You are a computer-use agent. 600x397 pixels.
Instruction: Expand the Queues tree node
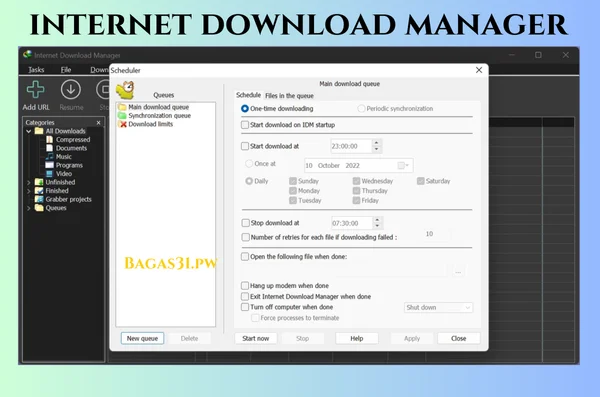pyautogui.click(x=29, y=208)
